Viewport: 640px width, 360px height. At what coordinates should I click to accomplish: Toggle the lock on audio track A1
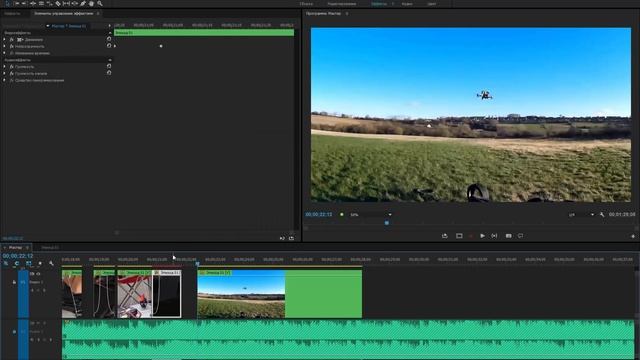[14, 331]
